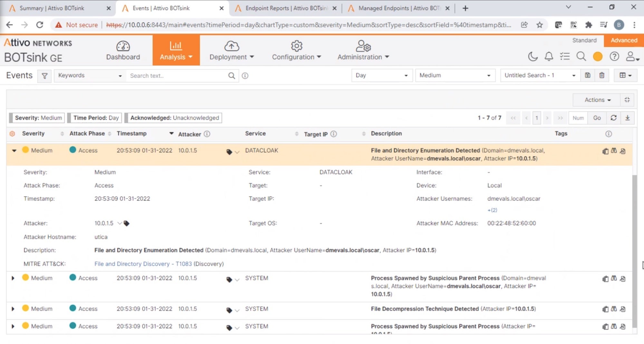
Task: Switch to Endpoint Reports browser tab
Action: (x=286, y=8)
